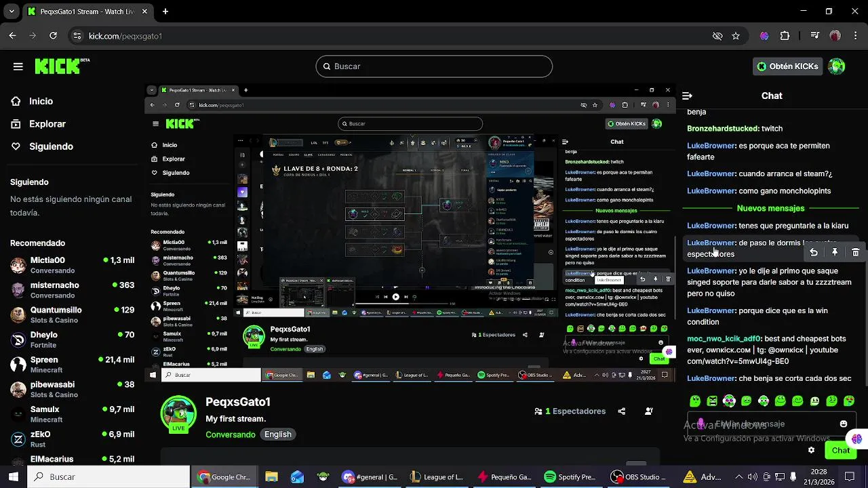Click the English language tag
The height and width of the screenshot is (488, 868).
[x=278, y=434]
